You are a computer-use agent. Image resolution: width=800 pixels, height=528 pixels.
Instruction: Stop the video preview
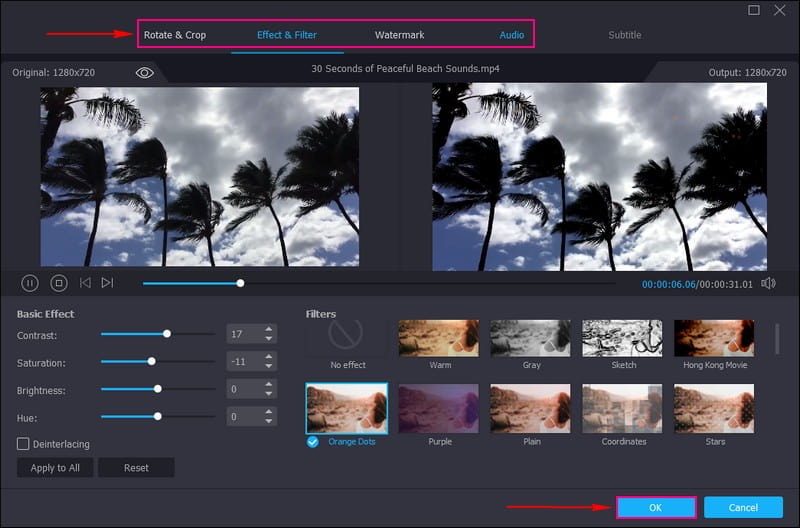tap(58, 283)
